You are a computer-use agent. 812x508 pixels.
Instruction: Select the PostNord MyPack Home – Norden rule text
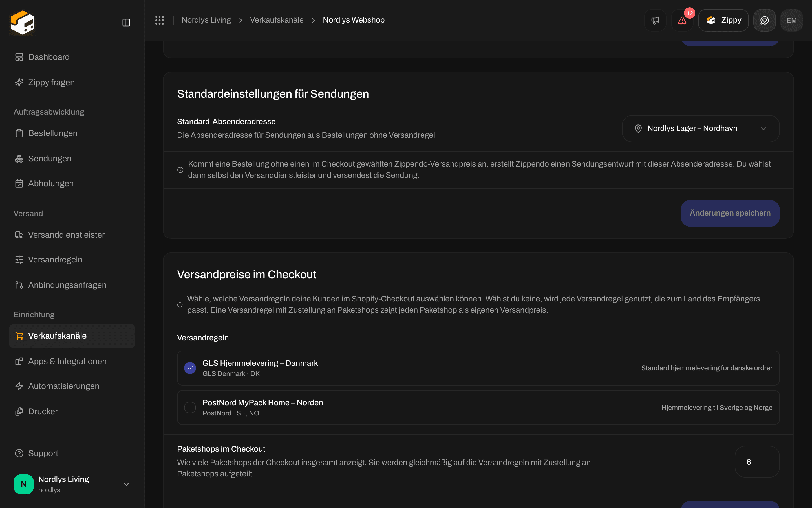coord(263,403)
